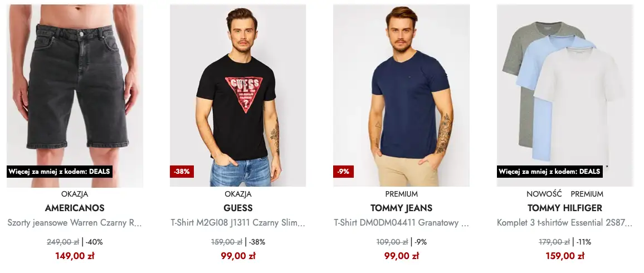Select T-Shirt DM0DM04411 Granatowy product title
This screenshot has height=273, width=644.
(x=401, y=223)
